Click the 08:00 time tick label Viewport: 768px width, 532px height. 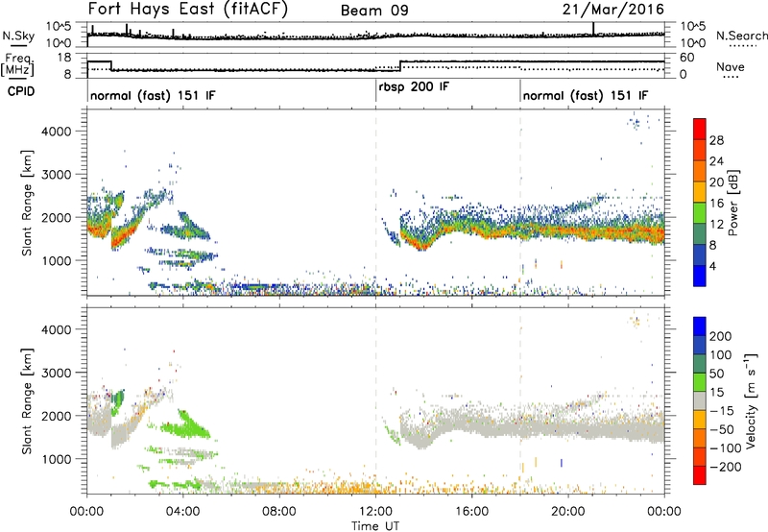click(x=279, y=512)
